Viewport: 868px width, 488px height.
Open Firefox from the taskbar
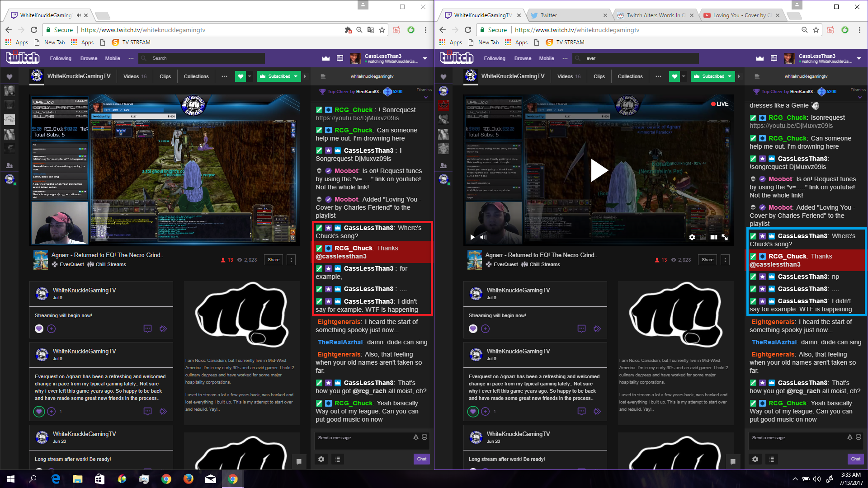(x=189, y=479)
